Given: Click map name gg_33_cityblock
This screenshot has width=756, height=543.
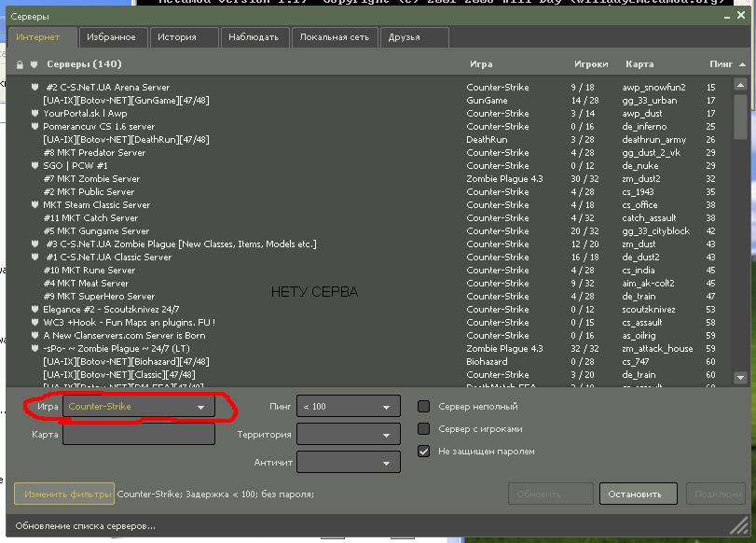Looking at the screenshot, I should click(655, 231).
